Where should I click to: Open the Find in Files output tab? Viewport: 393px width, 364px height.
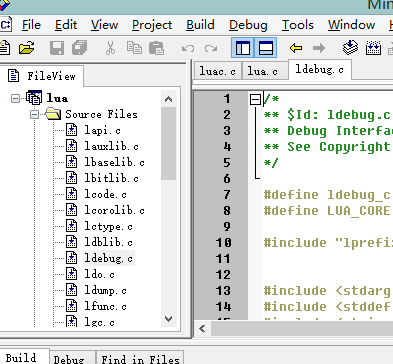click(140, 359)
